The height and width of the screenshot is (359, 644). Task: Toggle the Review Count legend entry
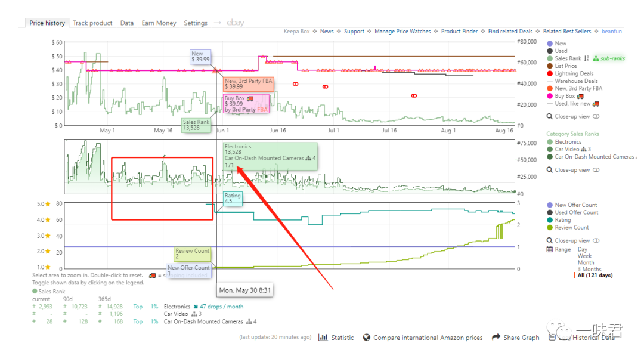(x=568, y=227)
